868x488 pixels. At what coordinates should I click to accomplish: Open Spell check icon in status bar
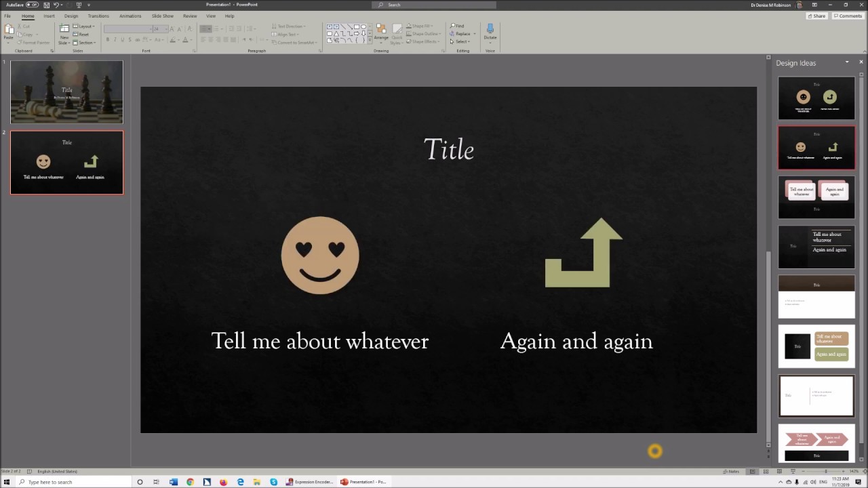tap(29, 471)
